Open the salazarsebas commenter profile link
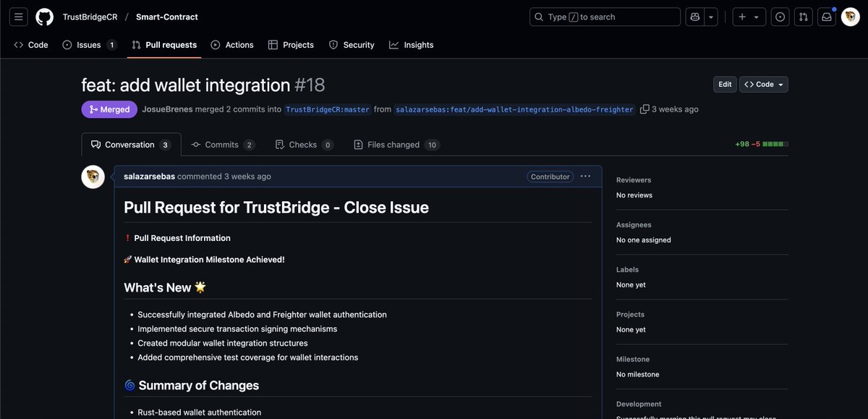This screenshot has width=868, height=419. [x=149, y=177]
